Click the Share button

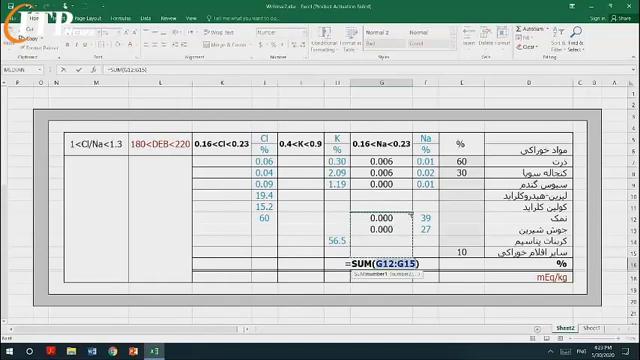(621, 18)
